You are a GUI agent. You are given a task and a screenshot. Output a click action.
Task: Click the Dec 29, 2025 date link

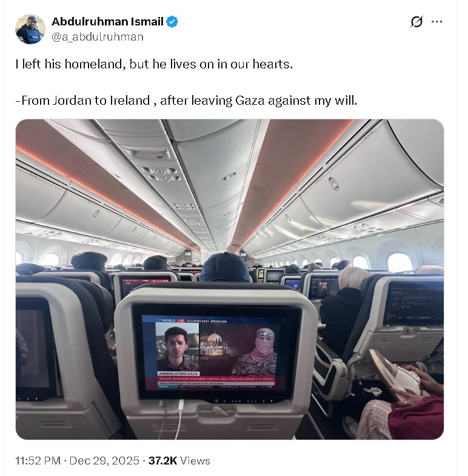click(x=104, y=461)
